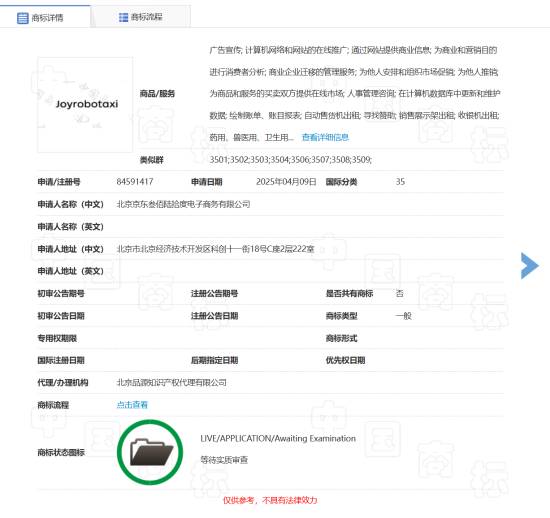Click the international class value 35

pos(400,182)
